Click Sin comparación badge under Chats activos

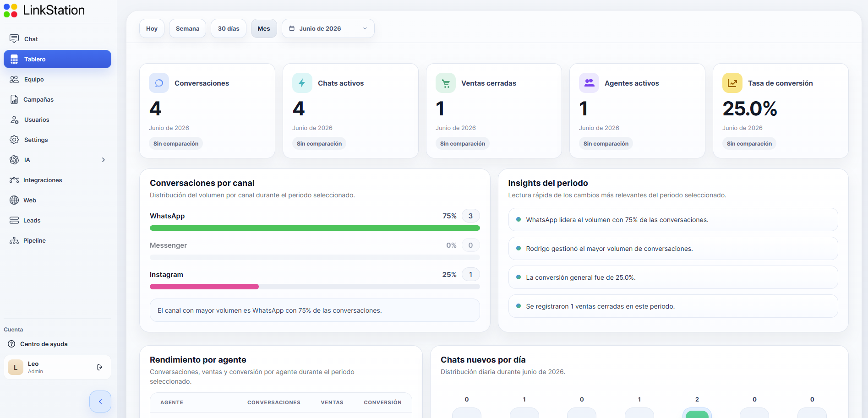[x=319, y=143]
